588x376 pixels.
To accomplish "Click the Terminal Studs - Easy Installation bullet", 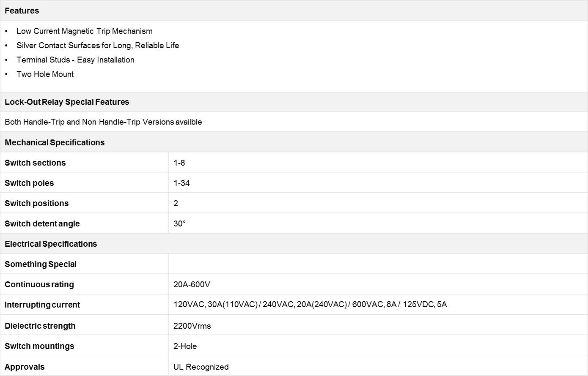I will point(75,60).
